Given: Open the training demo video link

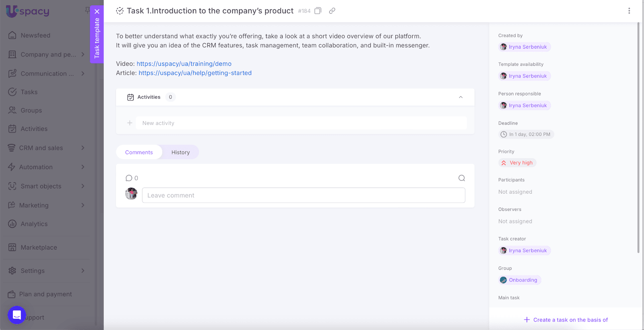Looking at the screenshot, I should pyautogui.click(x=184, y=64).
